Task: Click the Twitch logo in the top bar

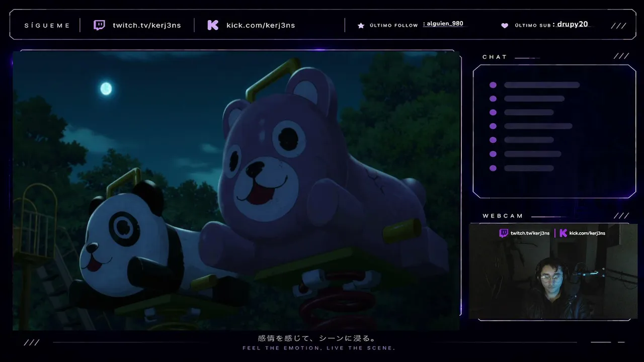Action: click(100, 25)
